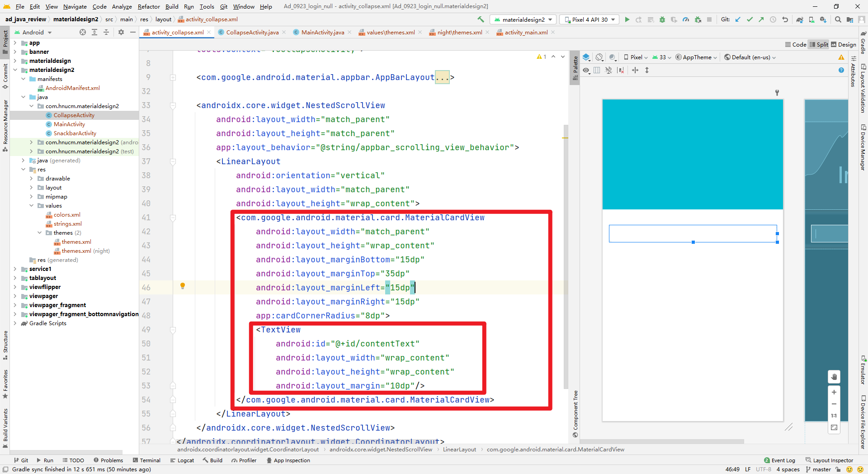Image resolution: width=868 pixels, height=474 pixels.
Task: Toggle the Component Tree side panel
Action: coord(575,414)
